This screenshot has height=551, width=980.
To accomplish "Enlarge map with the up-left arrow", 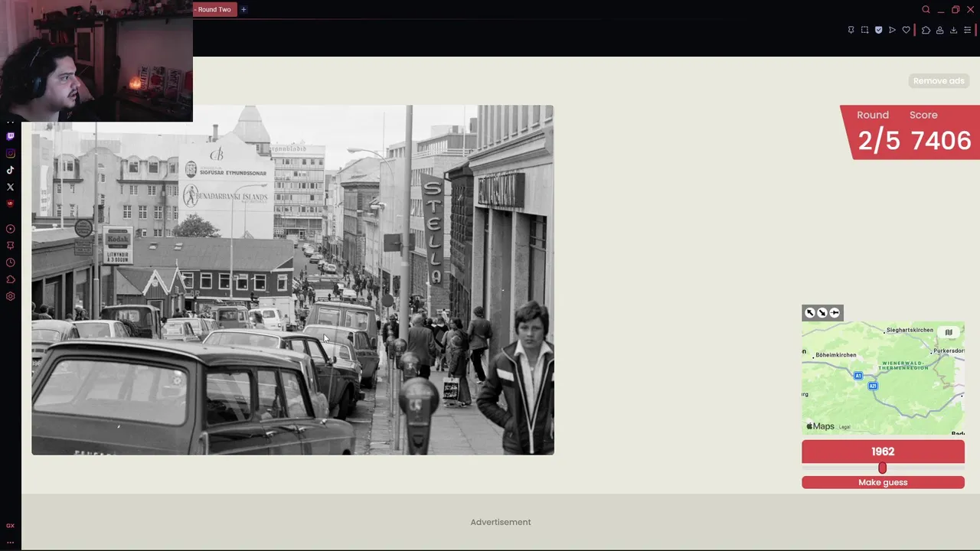I will click(810, 312).
